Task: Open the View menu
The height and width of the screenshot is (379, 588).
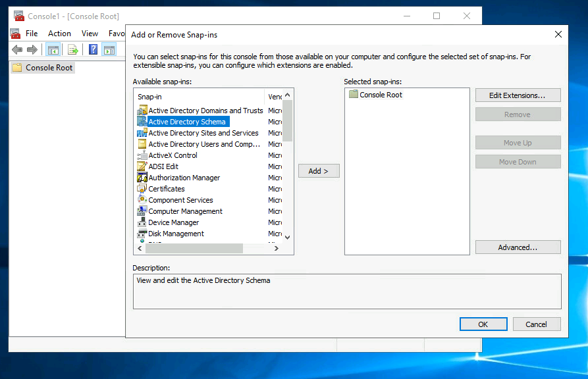Action: click(x=90, y=34)
